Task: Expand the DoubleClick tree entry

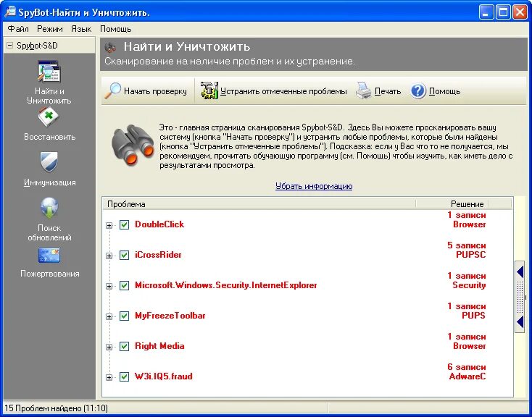Action: [x=109, y=225]
